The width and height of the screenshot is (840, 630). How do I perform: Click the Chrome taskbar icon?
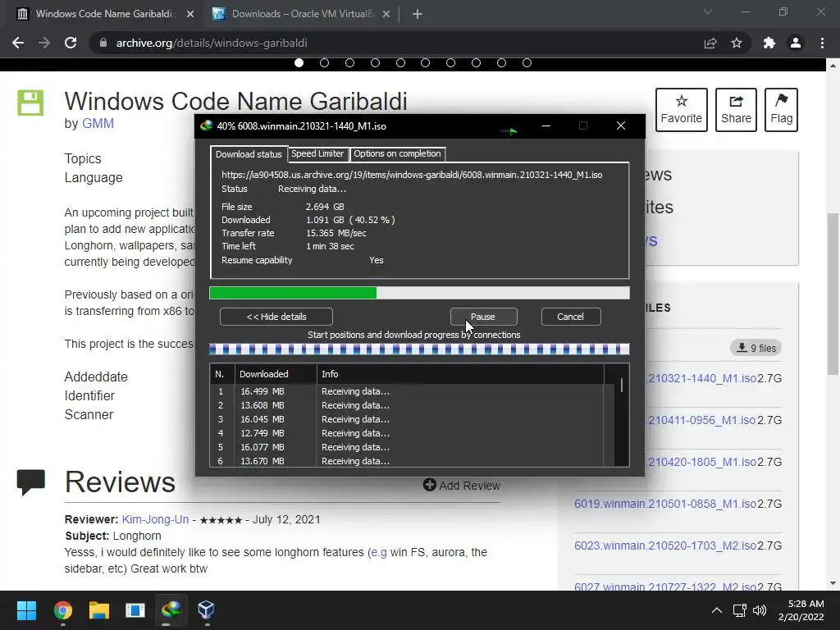point(62,610)
